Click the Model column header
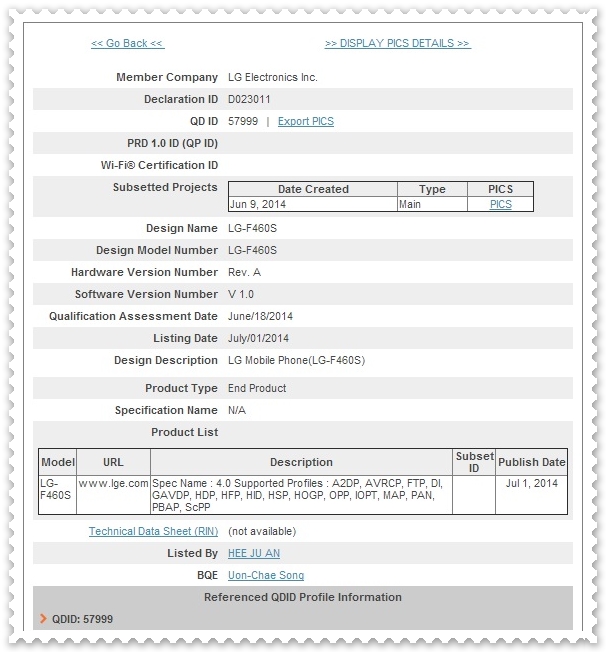The height and width of the screenshot is (652, 606). [57, 462]
